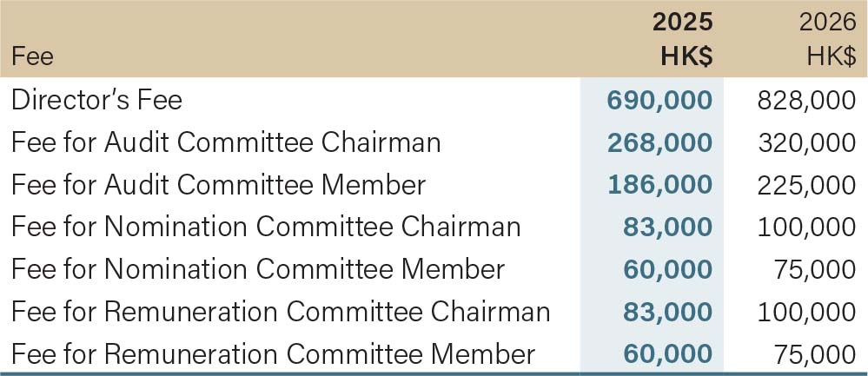The width and height of the screenshot is (868, 376).
Task: Select 100,000 in Nomination Committee Chairman row
Action: 806,228
